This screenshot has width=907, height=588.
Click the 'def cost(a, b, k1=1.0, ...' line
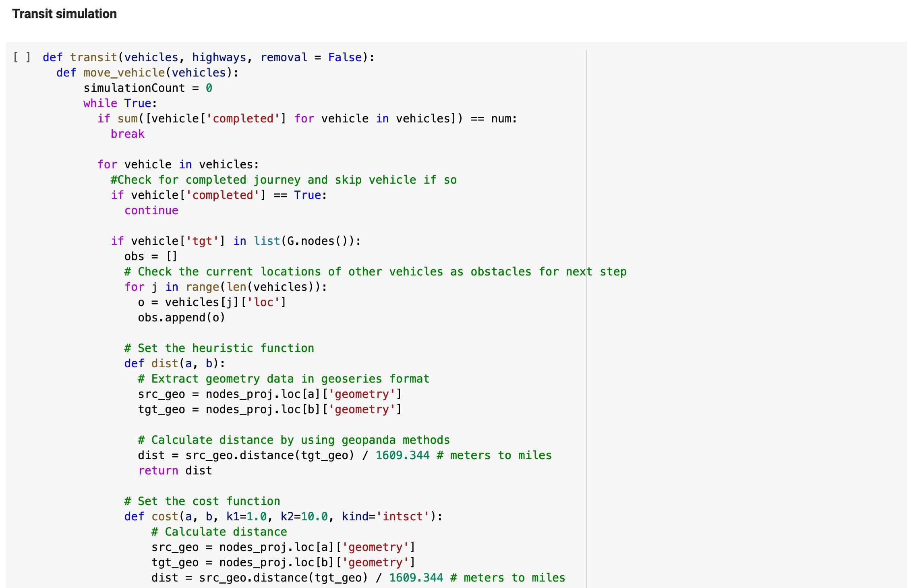point(284,516)
